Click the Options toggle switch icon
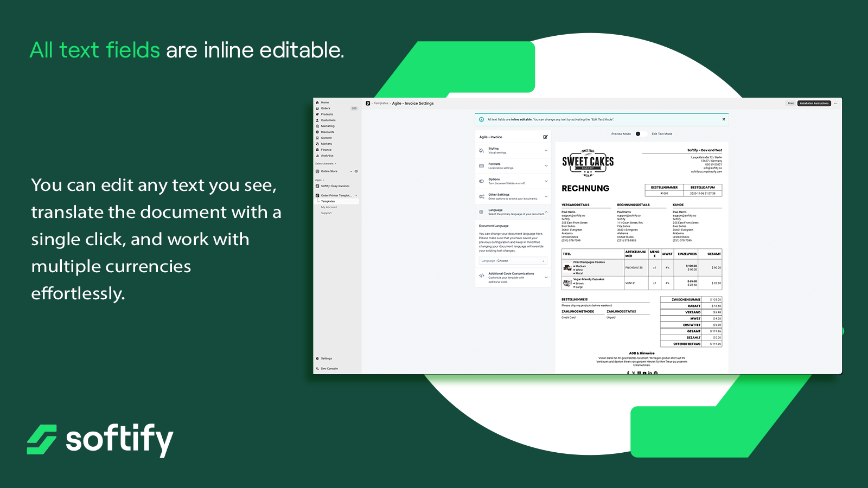 [481, 181]
